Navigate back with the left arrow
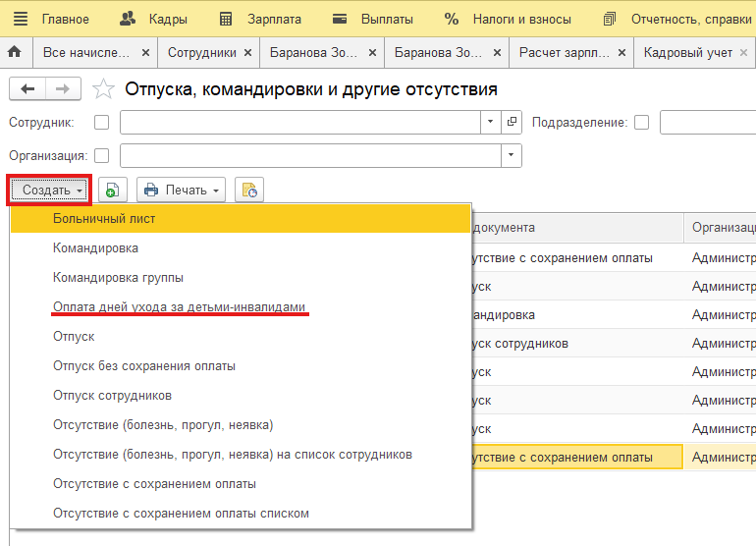756x546 pixels. 27,88
